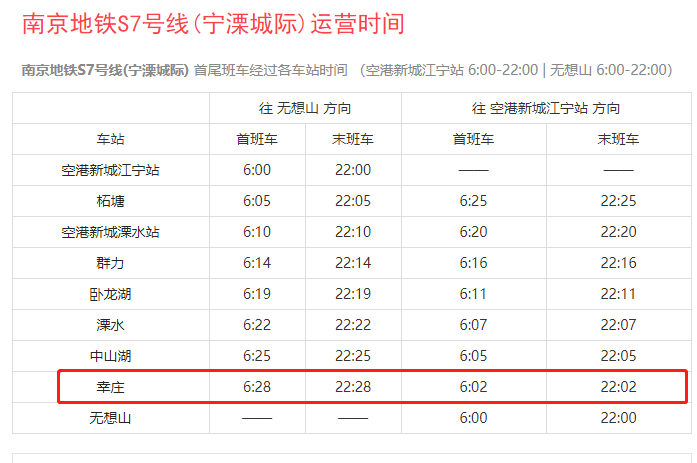Viewport: 697px width, 463px height.
Task: Select the 中山湖 station cell
Action: coord(110,356)
